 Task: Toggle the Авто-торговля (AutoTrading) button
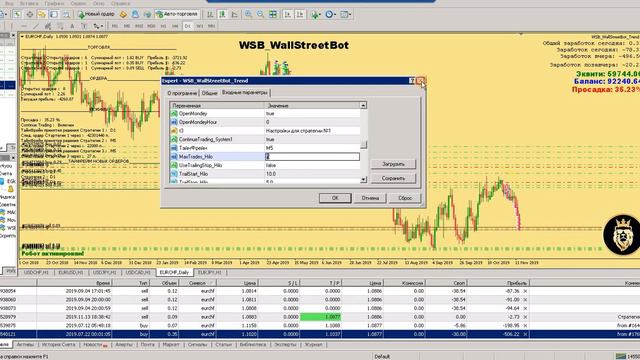[x=177, y=14]
